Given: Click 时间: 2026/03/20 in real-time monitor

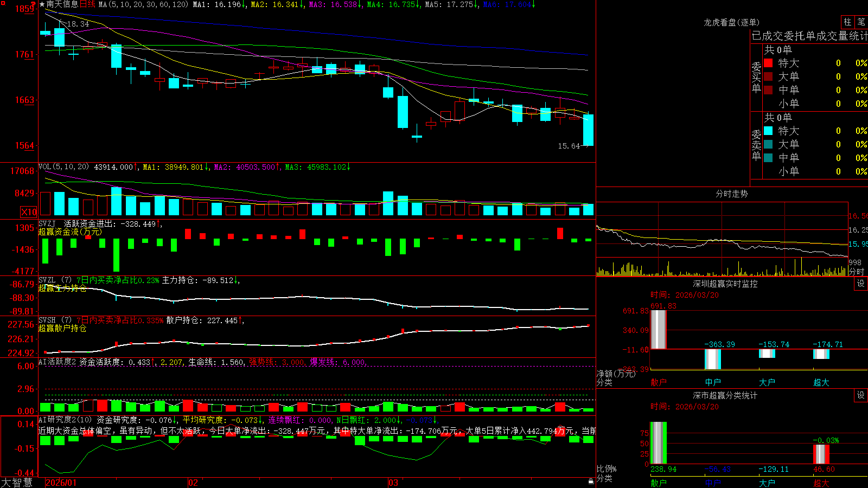Looking at the screenshot, I should (x=685, y=295).
